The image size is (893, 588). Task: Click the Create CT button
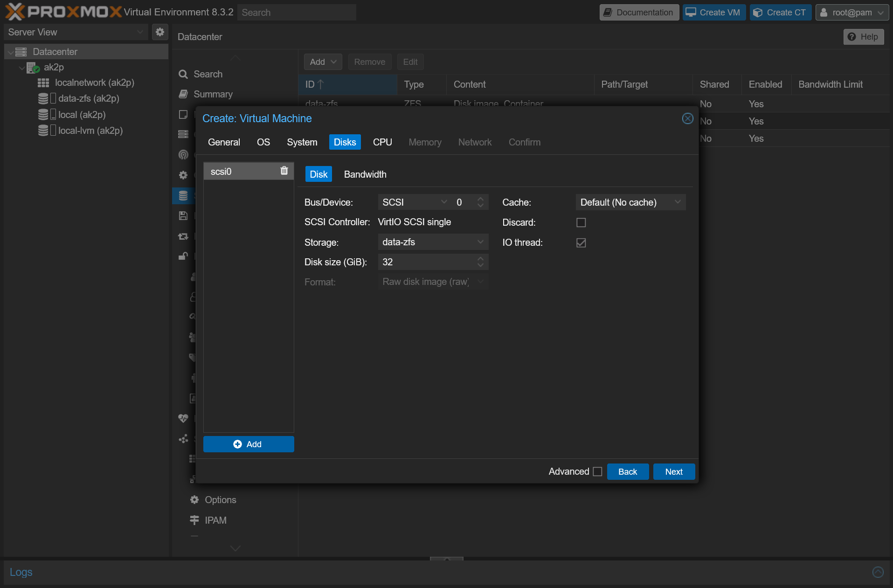click(x=780, y=13)
